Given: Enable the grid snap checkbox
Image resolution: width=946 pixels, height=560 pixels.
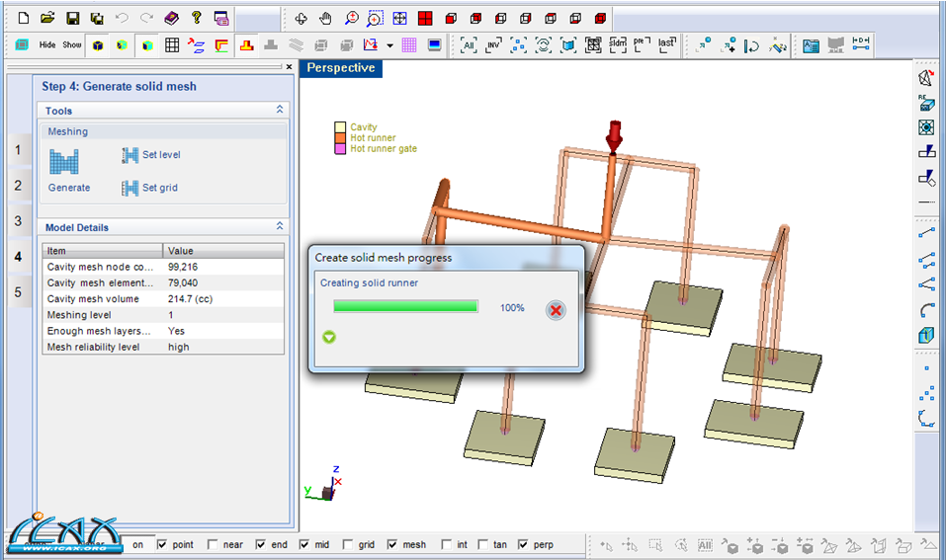Looking at the screenshot, I should 348,544.
